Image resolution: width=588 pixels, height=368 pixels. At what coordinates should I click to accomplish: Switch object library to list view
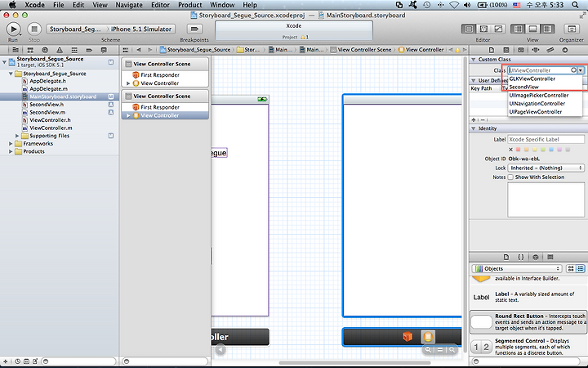581,268
